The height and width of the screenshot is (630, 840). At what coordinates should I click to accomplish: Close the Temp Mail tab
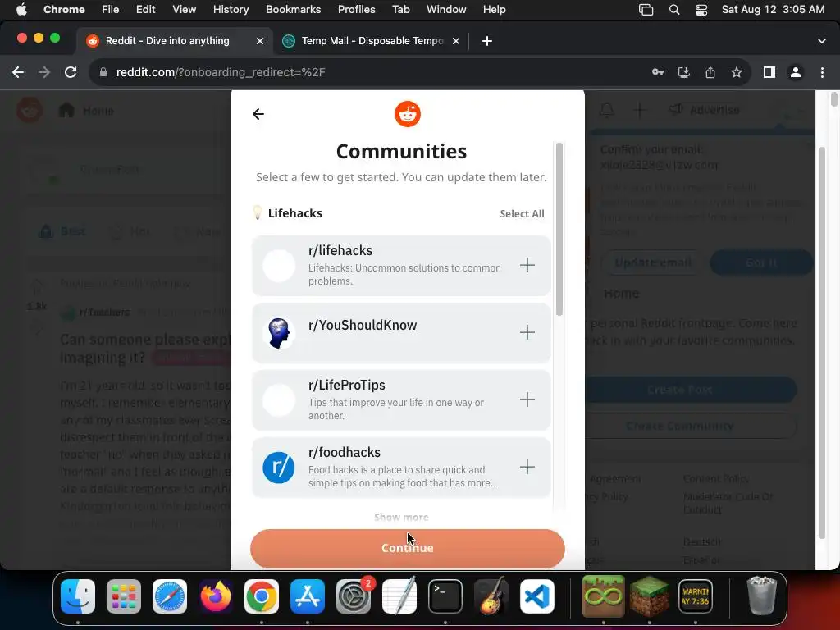coord(456,41)
